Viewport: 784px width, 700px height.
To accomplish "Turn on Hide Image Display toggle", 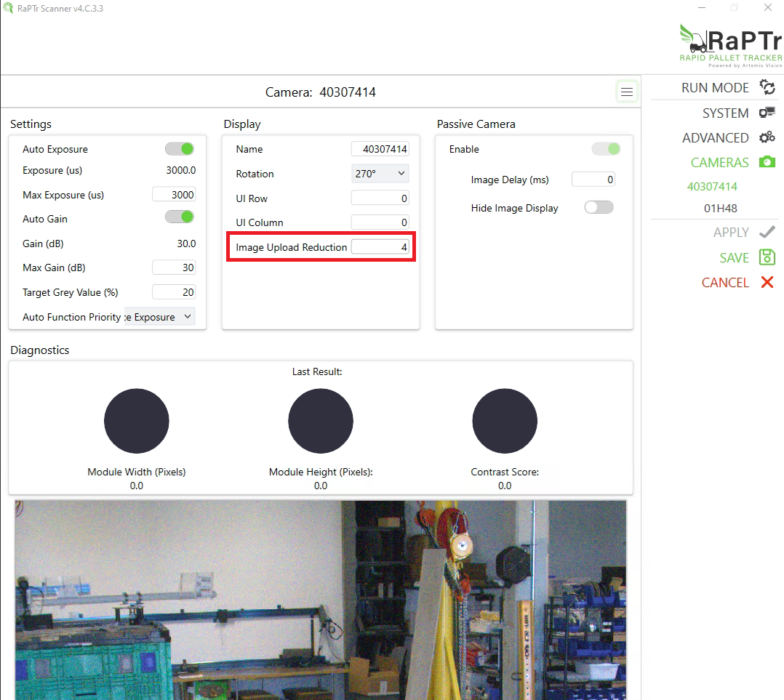I will click(x=599, y=208).
